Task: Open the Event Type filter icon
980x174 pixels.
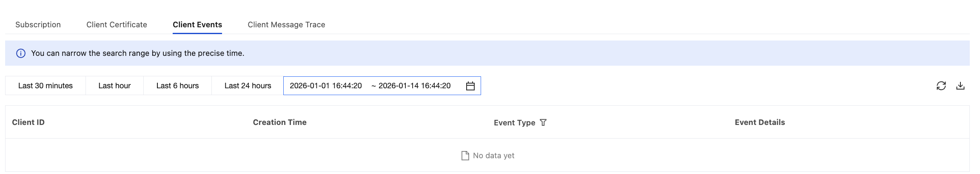Action: pos(543,122)
